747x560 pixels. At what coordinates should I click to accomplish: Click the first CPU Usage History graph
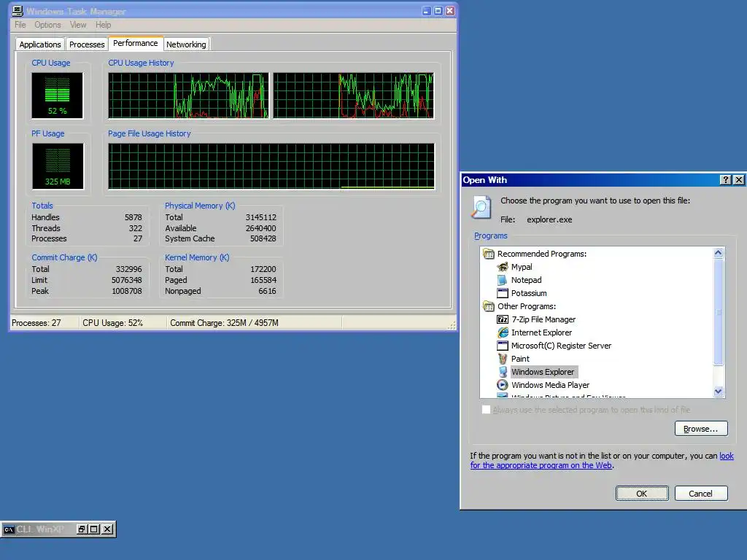pos(188,96)
